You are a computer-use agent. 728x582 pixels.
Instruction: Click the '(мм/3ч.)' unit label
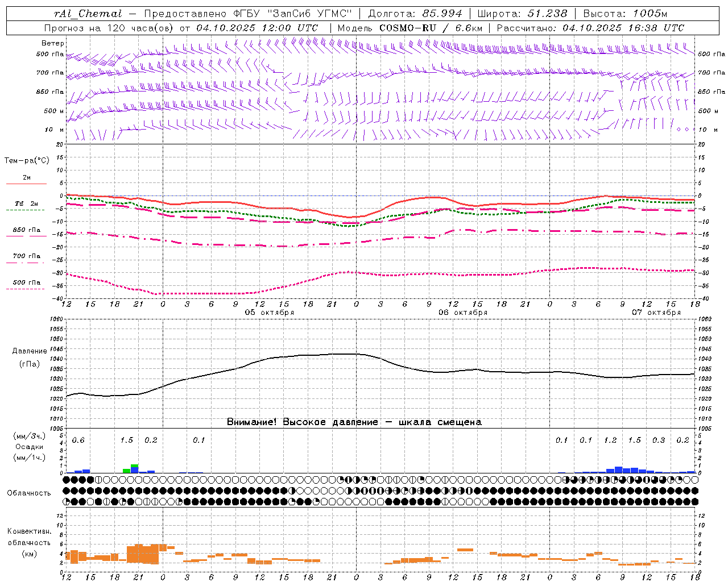tap(30, 436)
